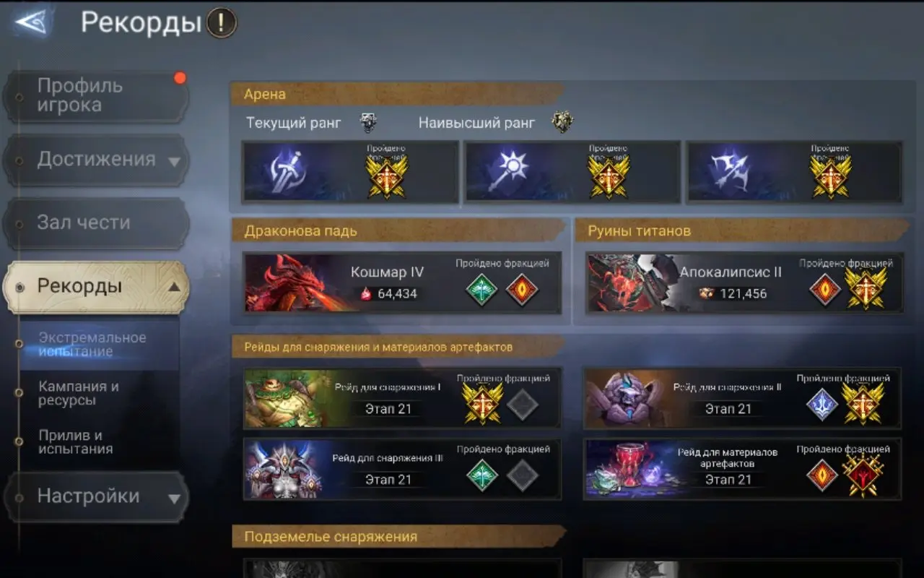The image size is (924, 578).
Task: Open the artifact materials raid chalice thumbnail
Action: click(x=629, y=468)
